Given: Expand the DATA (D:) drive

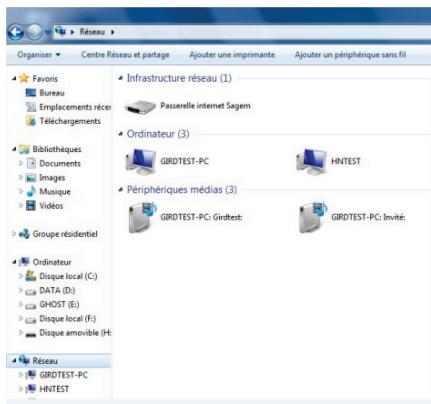Looking at the screenshot, I should point(21,290).
